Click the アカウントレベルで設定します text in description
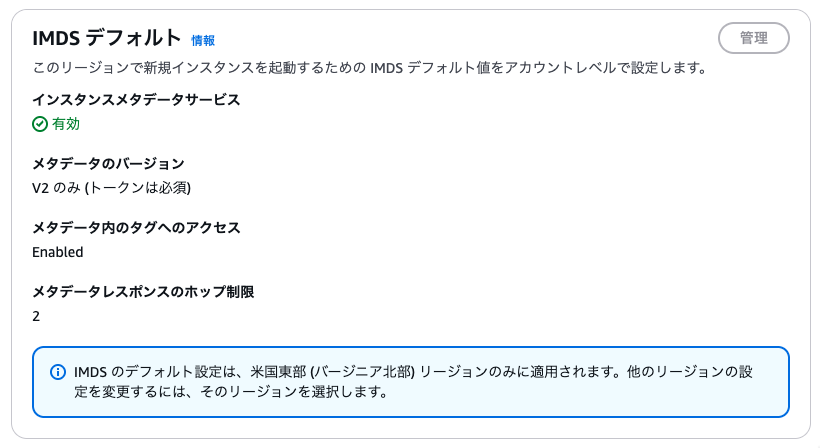 (606, 68)
